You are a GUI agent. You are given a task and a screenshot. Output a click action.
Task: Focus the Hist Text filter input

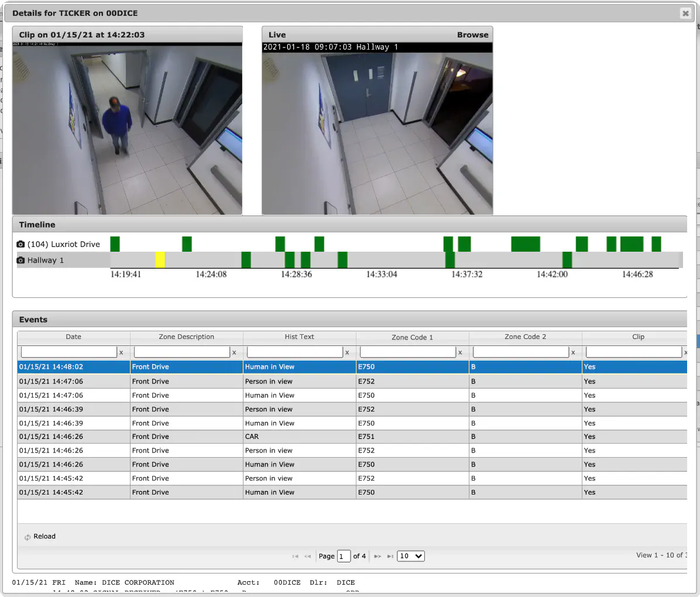click(x=294, y=352)
